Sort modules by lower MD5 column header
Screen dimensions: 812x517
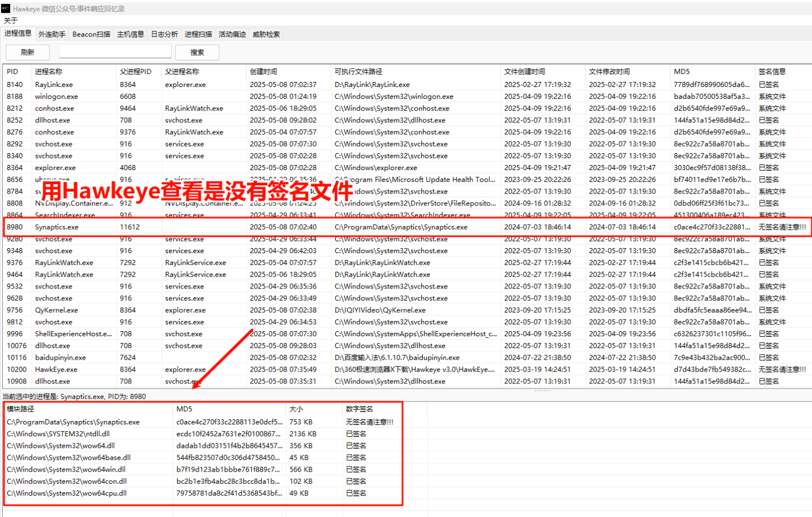(230, 409)
